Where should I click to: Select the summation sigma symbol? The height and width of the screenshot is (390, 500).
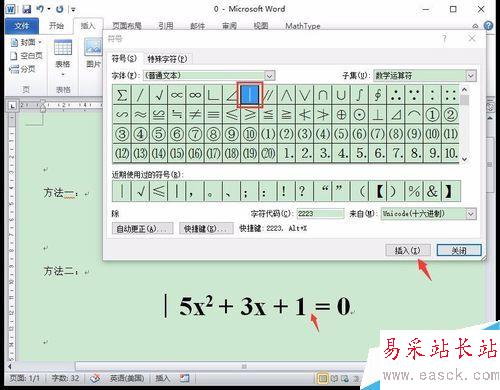122,95
